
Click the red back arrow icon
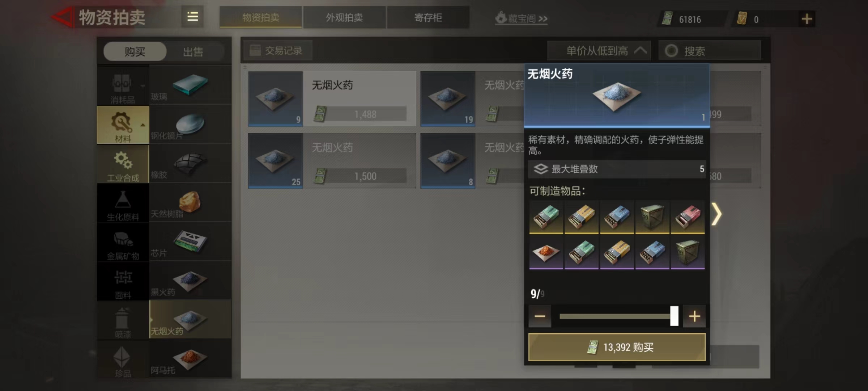coord(62,17)
